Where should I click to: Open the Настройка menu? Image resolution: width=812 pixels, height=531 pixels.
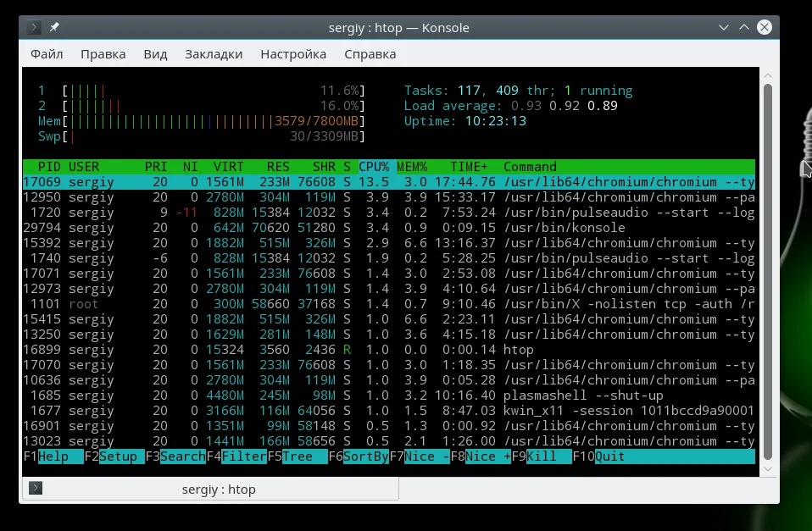(x=293, y=54)
